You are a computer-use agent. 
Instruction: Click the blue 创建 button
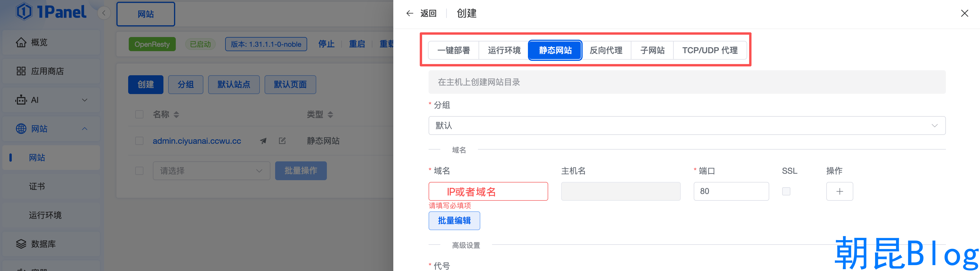click(146, 84)
